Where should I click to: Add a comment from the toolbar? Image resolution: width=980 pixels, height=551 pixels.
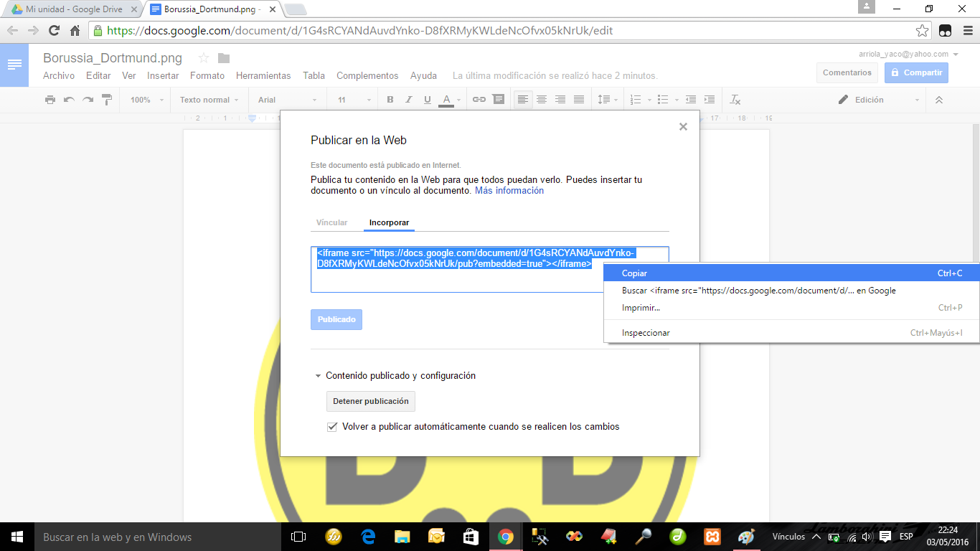[x=499, y=100]
